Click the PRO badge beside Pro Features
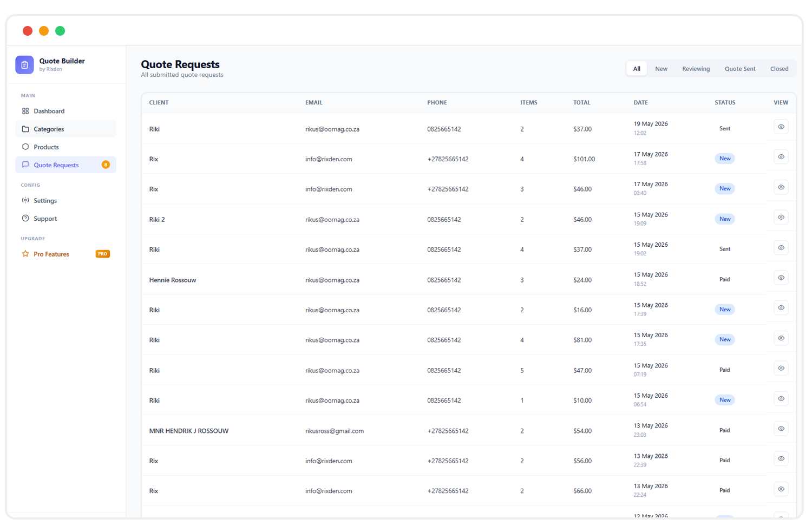The image size is (812, 532). pos(103,254)
